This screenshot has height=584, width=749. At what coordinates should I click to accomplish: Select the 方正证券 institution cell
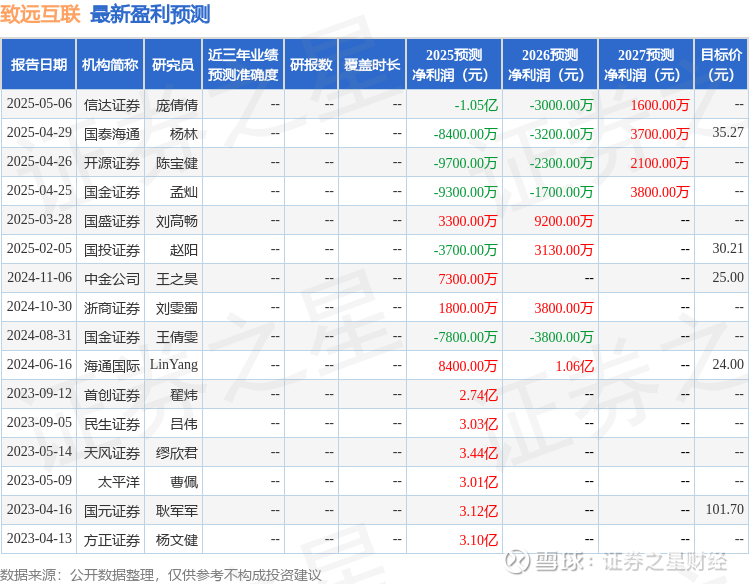tap(112, 541)
